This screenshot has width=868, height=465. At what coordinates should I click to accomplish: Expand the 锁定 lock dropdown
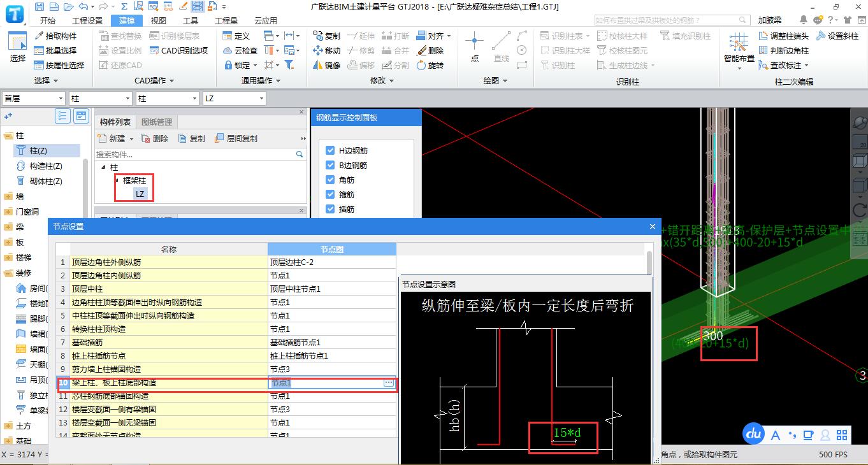tap(255, 65)
